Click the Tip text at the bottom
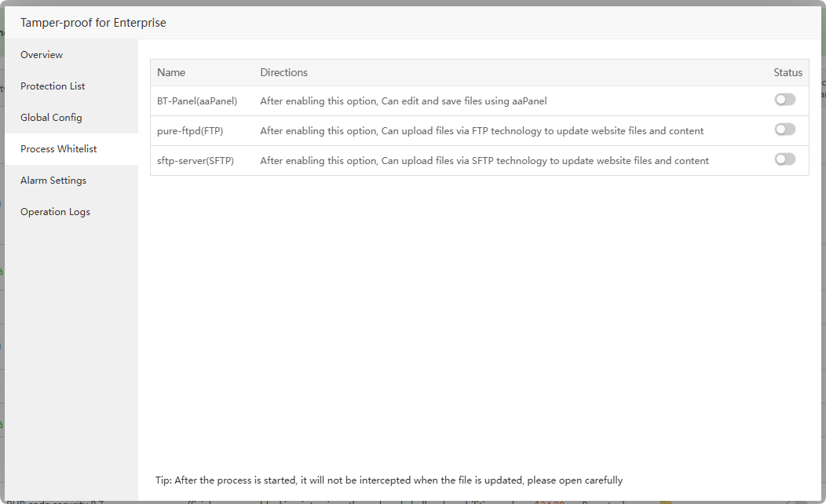This screenshot has height=504, width=826. pos(389,480)
